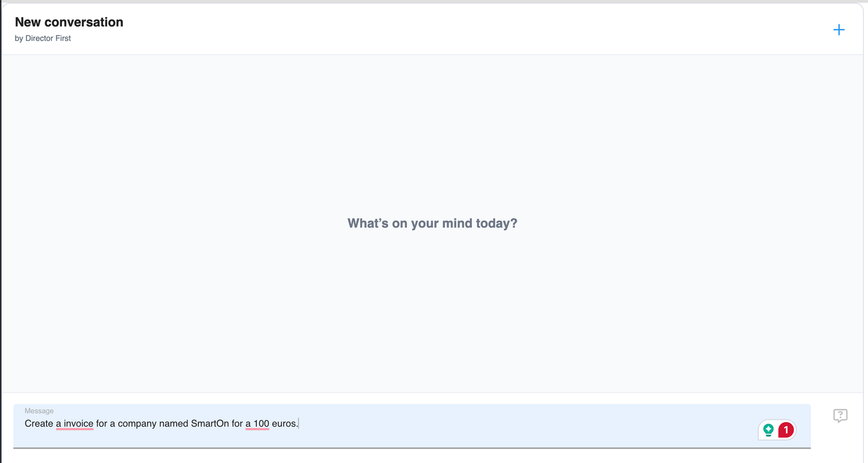
Task: Click the help icon beside the message box
Action: click(840, 415)
